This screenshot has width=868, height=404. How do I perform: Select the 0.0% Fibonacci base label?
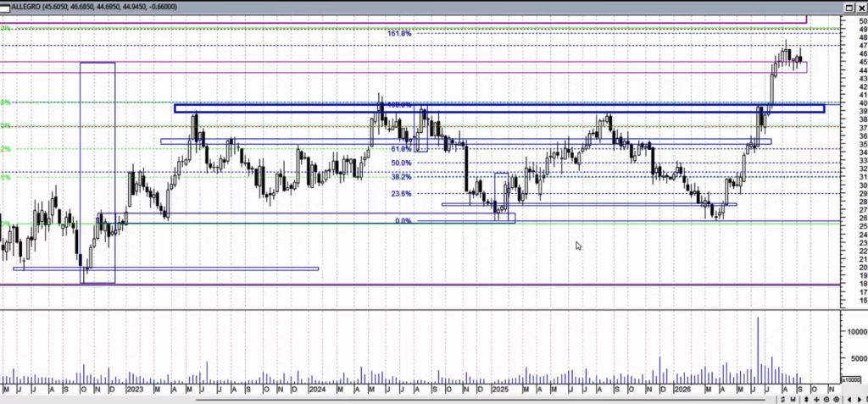pyautogui.click(x=403, y=221)
